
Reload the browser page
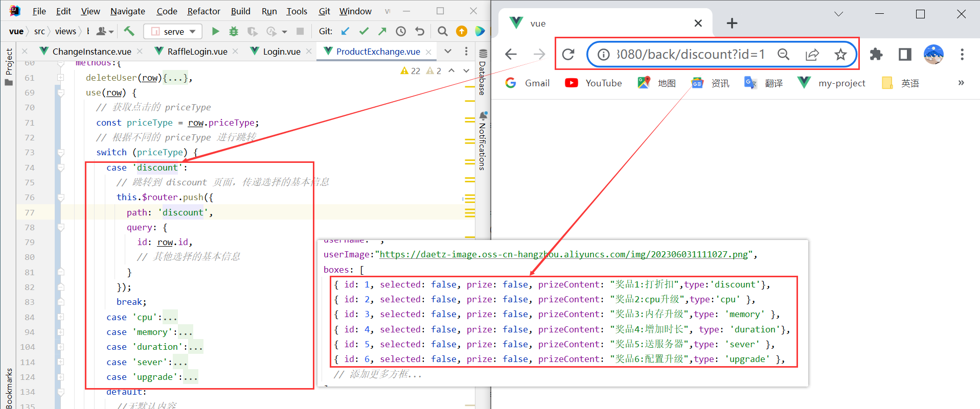click(568, 54)
